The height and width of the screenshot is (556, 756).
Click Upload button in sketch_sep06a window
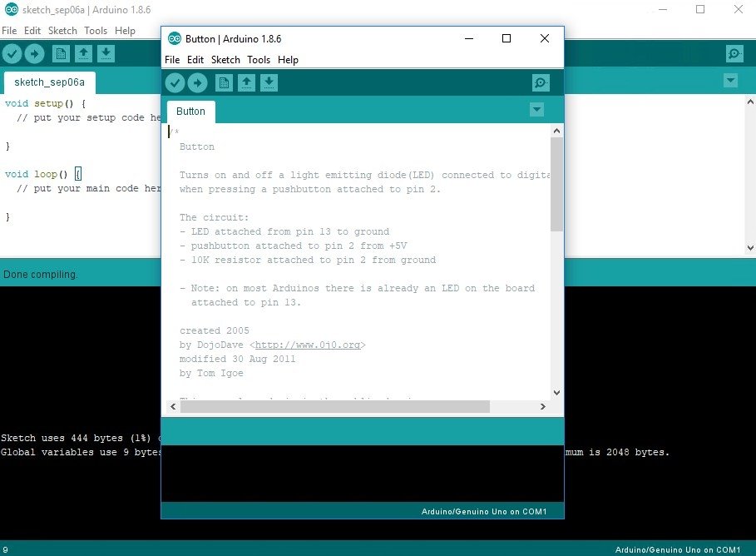pos(34,53)
